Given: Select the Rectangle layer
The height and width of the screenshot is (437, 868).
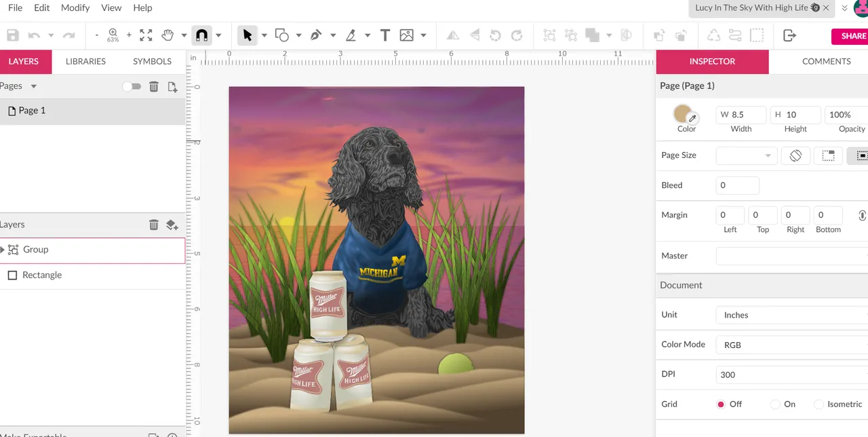Looking at the screenshot, I should click(92, 275).
